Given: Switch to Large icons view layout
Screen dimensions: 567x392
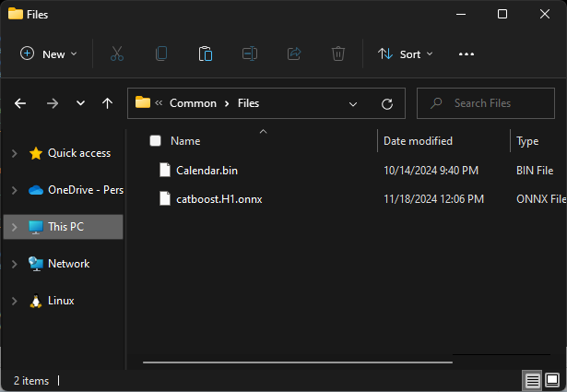Looking at the screenshot, I should point(552,380).
